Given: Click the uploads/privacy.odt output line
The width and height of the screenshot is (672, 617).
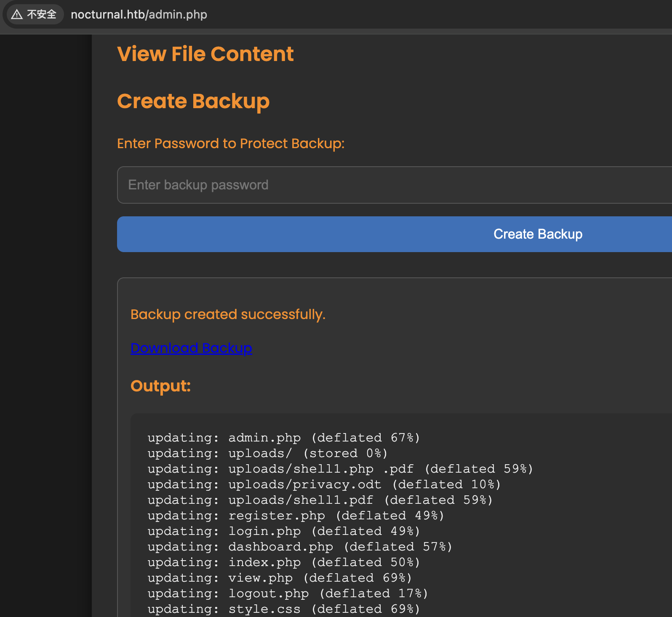Looking at the screenshot, I should 324,484.
